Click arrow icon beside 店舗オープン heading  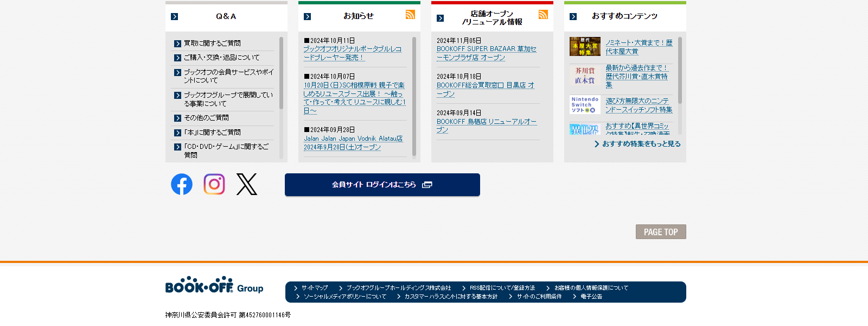(x=441, y=18)
